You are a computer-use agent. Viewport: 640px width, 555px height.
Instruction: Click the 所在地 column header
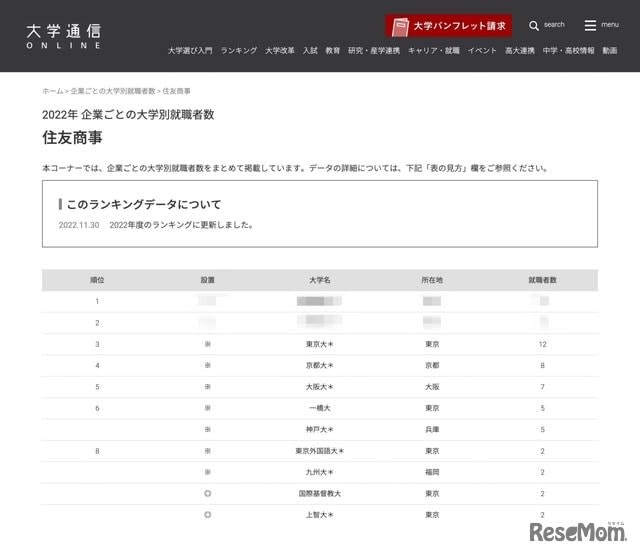pos(432,280)
